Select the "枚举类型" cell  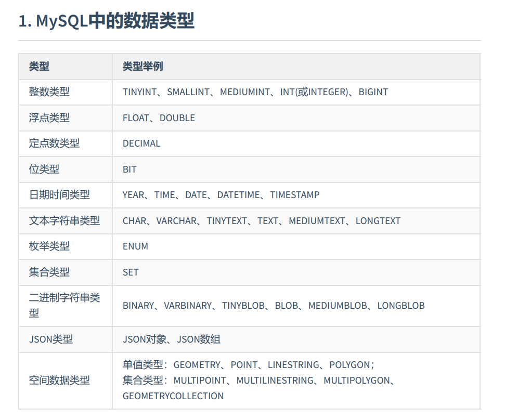click(x=66, y=246)
